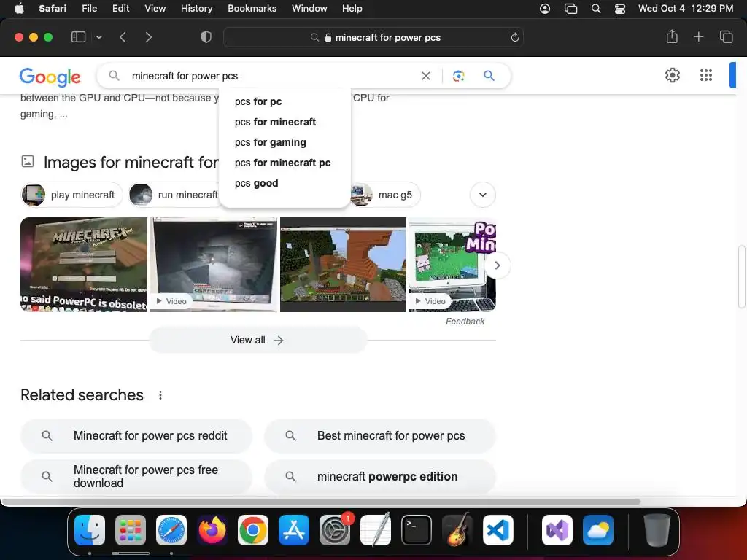Click the "run minecraft" image filter chip
This screenshot has height=560, width=747.
point(174,195)
